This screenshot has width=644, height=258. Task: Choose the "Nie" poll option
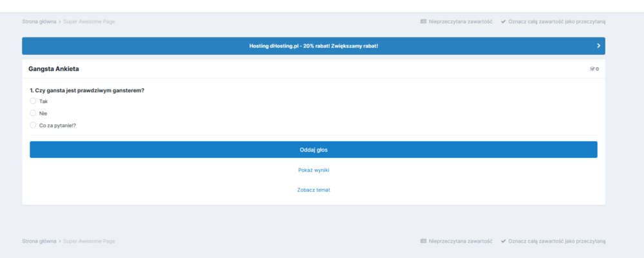point(33,113)
